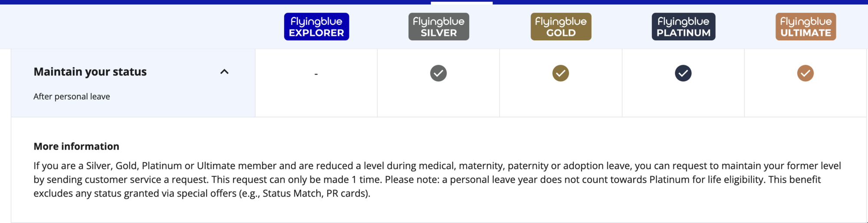Image resolution: width=868 pixels, height=223 pixels.
Task: Click the "After personal leave" subtitle
Action: click(72, 96)
